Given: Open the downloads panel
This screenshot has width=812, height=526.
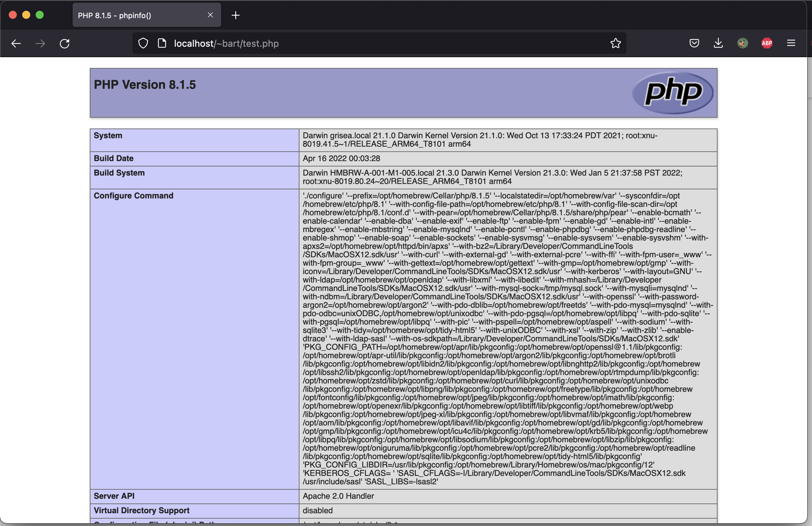Looking at the screenshot, I should point(718,43).
